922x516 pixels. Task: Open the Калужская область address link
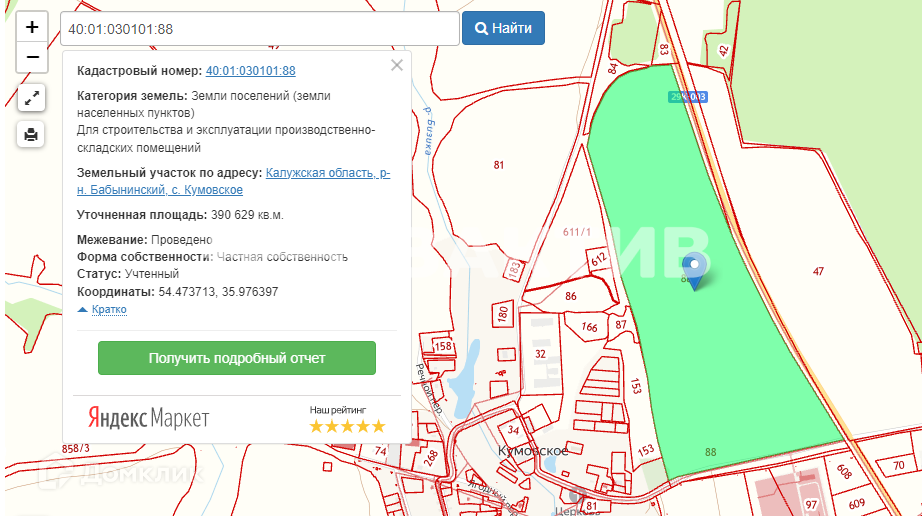327,173
